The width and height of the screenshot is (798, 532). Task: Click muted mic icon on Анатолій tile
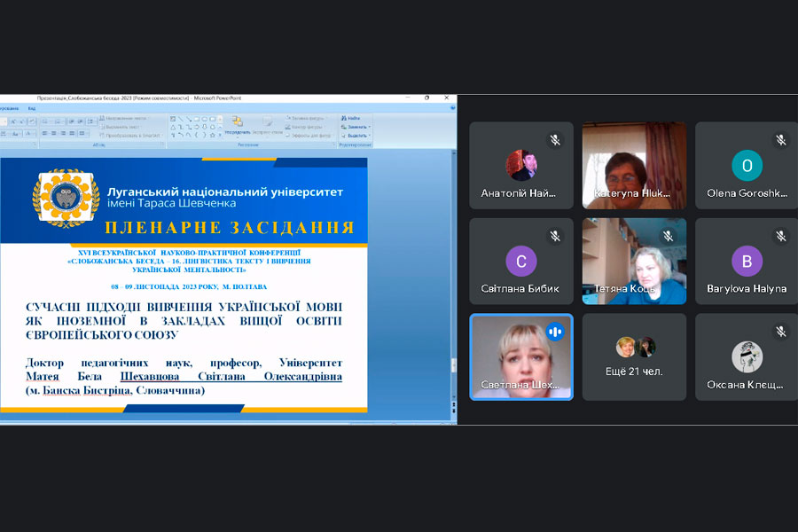[555, 139]
